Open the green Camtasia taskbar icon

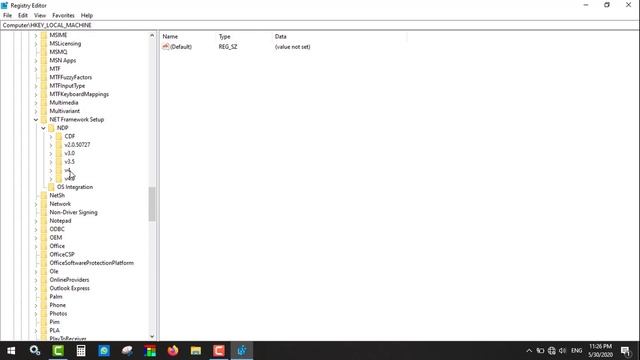(x=58, y=351)
